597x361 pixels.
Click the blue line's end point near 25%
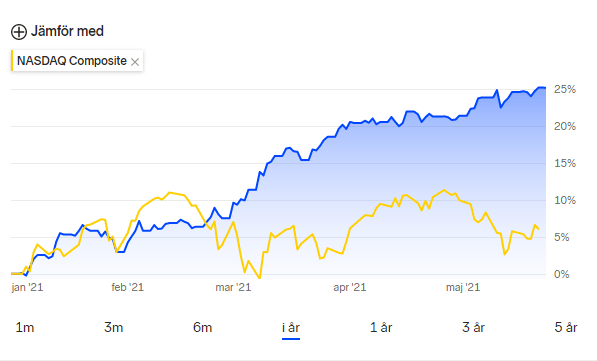pyautogui.click(x=545, y=88)
